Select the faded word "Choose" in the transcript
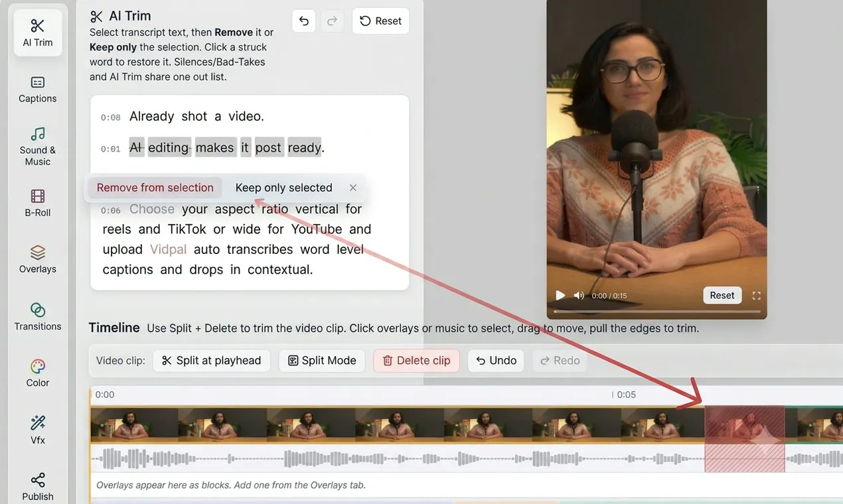Screen dimensions: 843x504 click(152, 209)
